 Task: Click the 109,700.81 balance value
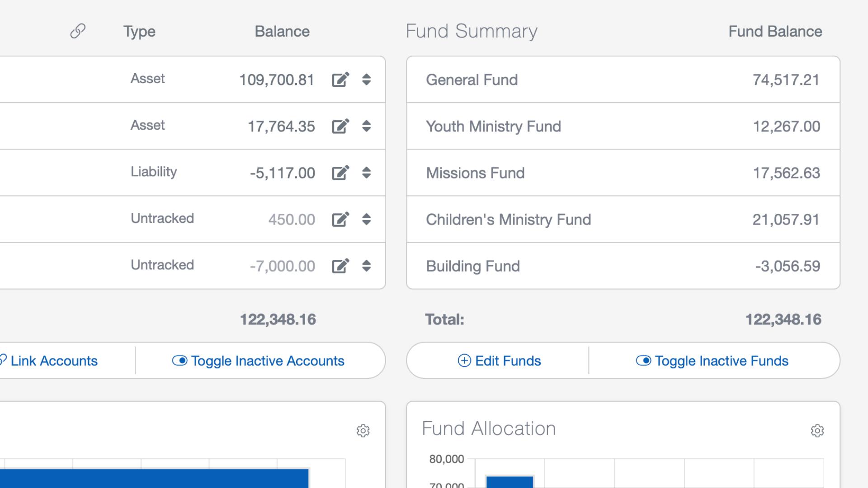277,80
